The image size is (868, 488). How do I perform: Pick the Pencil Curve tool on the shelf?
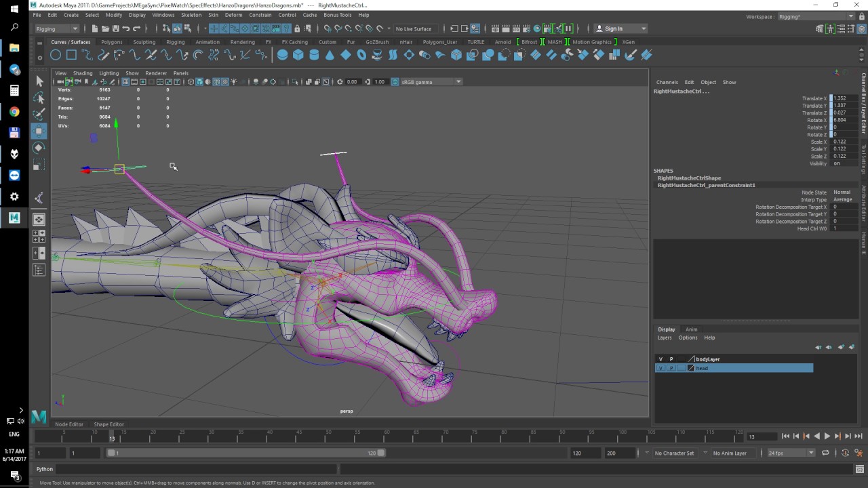(103, 55)
